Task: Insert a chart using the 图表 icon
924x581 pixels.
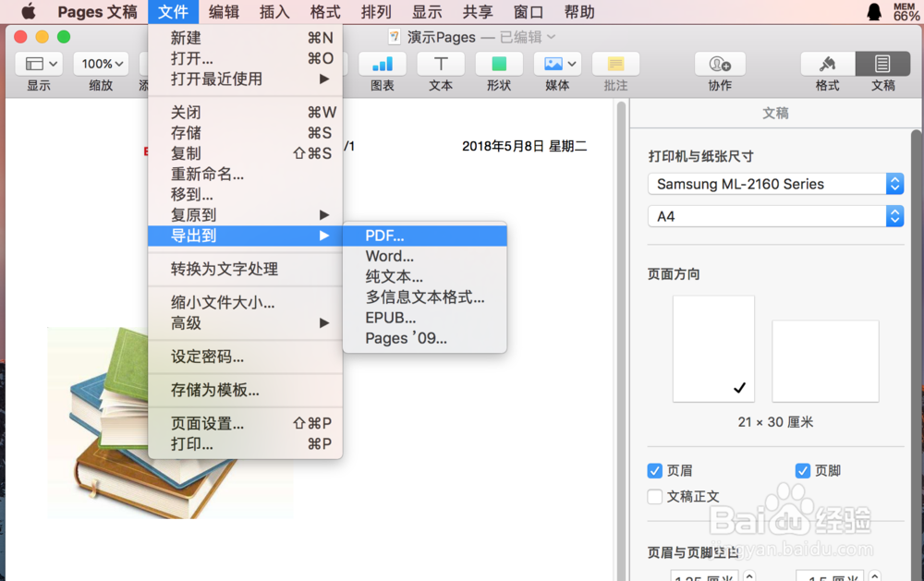Action: click(382, 65)
